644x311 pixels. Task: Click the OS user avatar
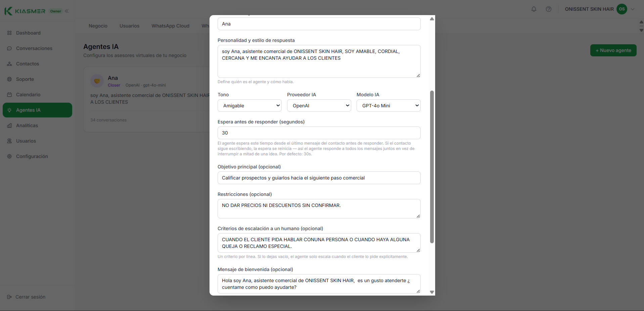[x=622, y=9]
